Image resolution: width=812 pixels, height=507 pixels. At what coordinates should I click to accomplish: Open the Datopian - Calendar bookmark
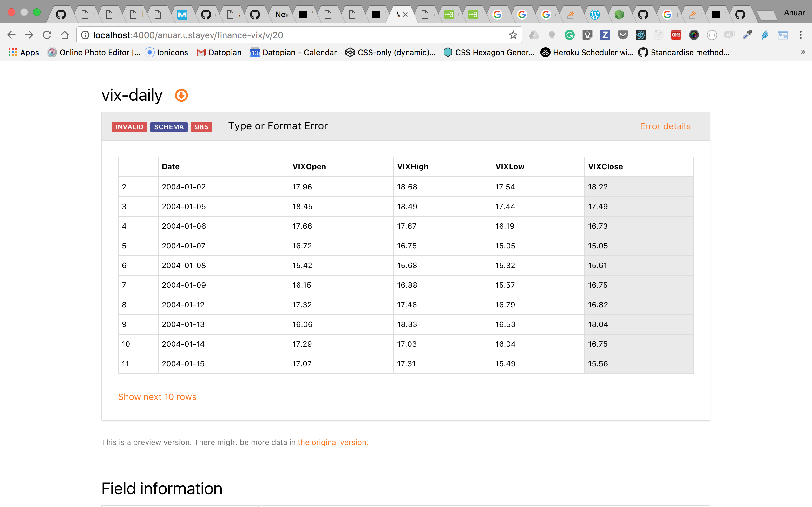click(x=293, y=52)
